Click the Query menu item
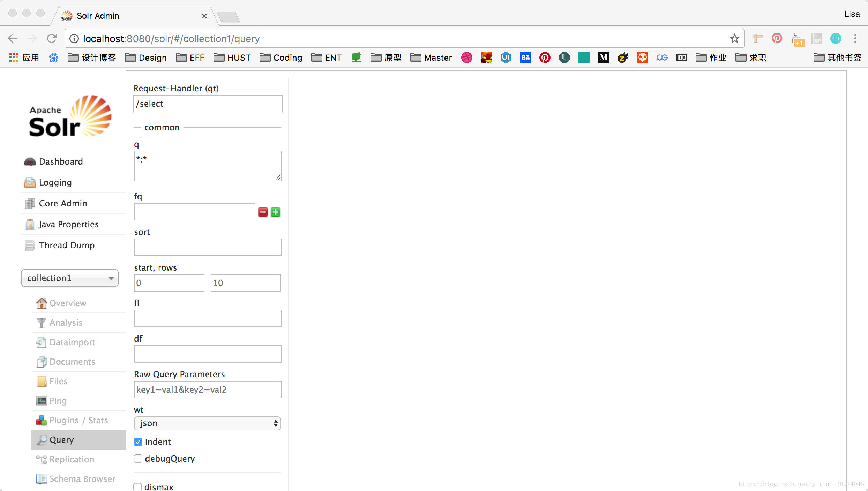This screenshot has width=868, height=491. (x=62, y=440)
